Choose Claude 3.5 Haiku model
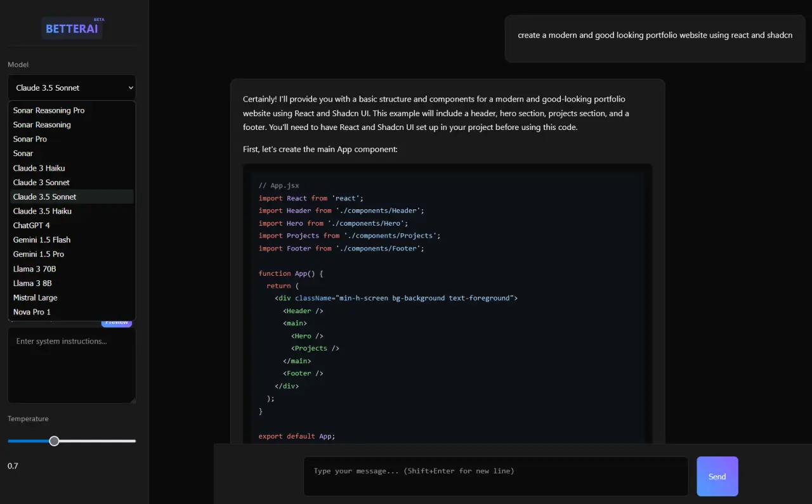 coord(72,211)
